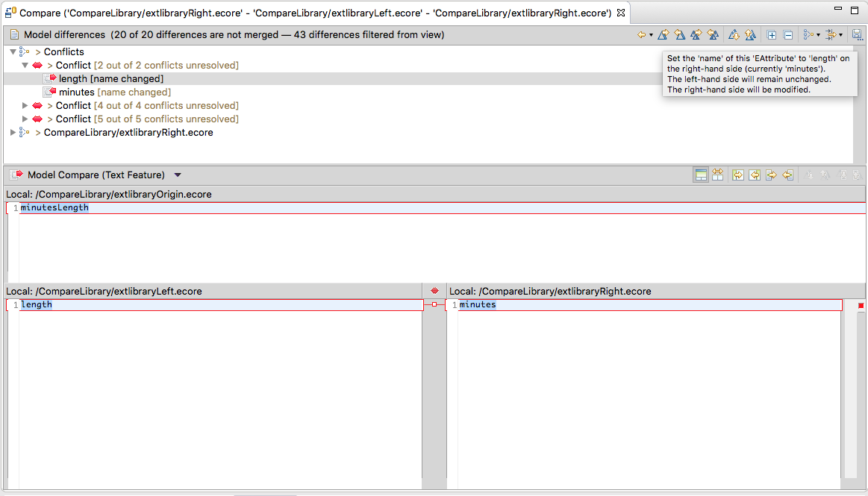Open the Model Compare (Text Feature) dropdown
This screenshot has width=868, height=496.
(178, 175)
